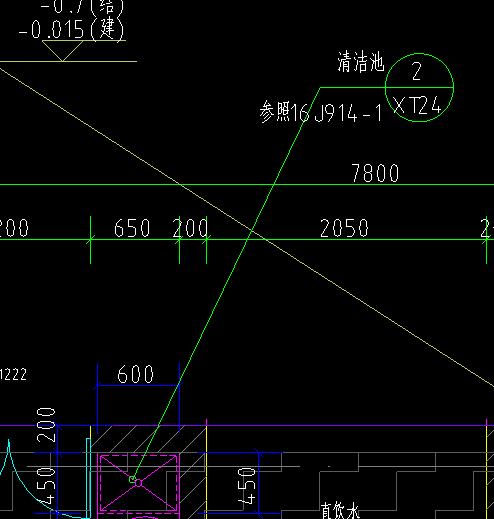
Task: Click the XT24 text in detail bubble
Action: 417,105
